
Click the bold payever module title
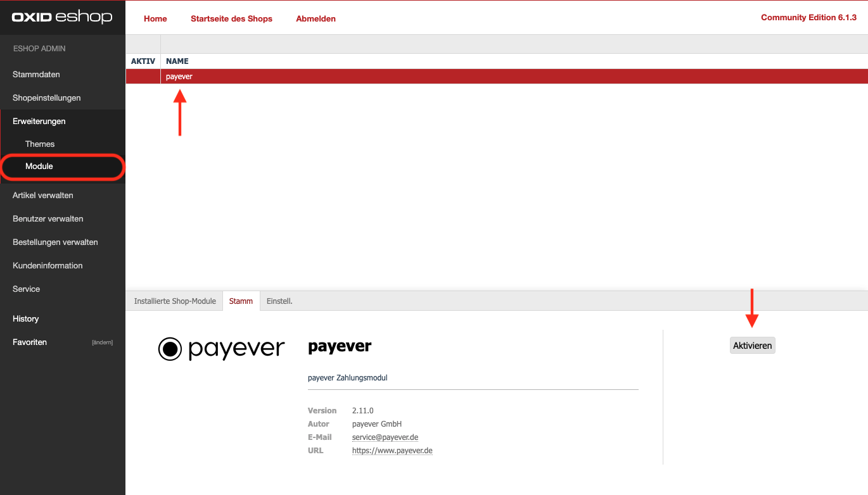(x=340, y=346)
